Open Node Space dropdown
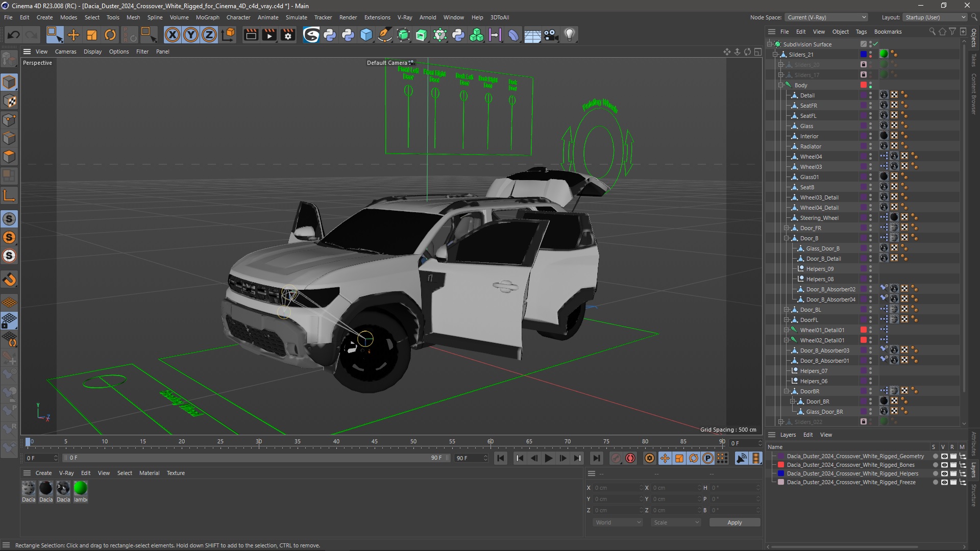980x551 pixels. tap(826, 17)
